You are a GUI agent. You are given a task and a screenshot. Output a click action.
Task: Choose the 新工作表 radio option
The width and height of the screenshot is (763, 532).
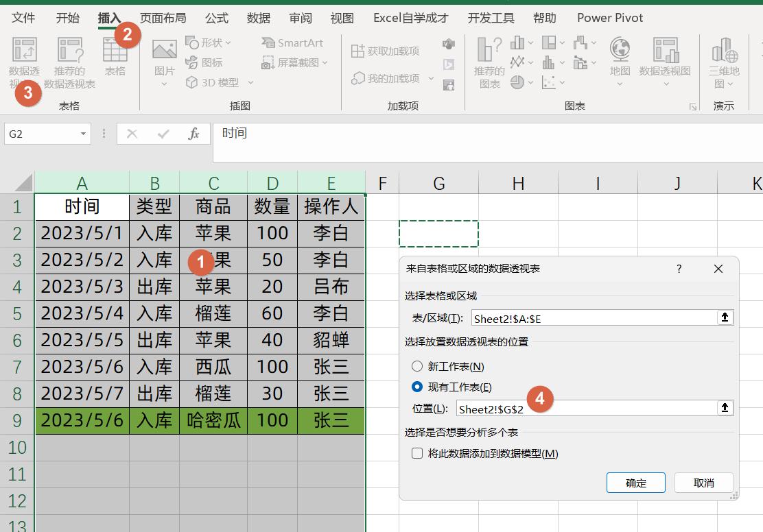coord(417,366)
